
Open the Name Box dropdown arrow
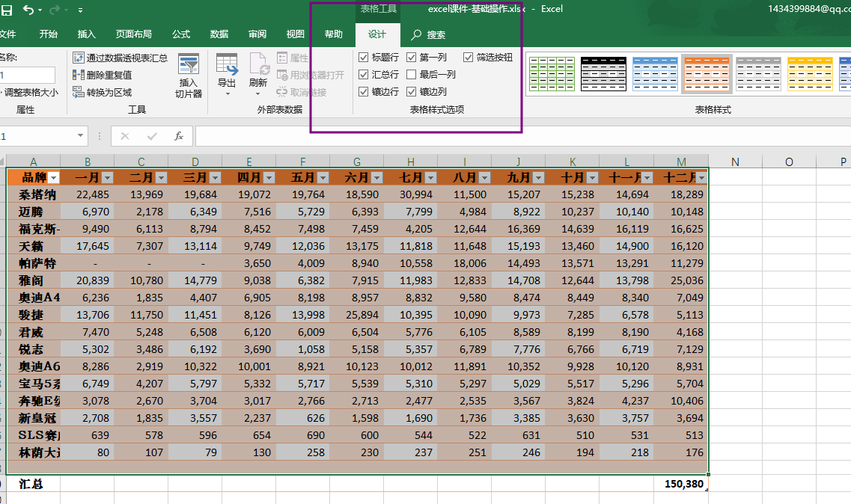click(80, 135)
